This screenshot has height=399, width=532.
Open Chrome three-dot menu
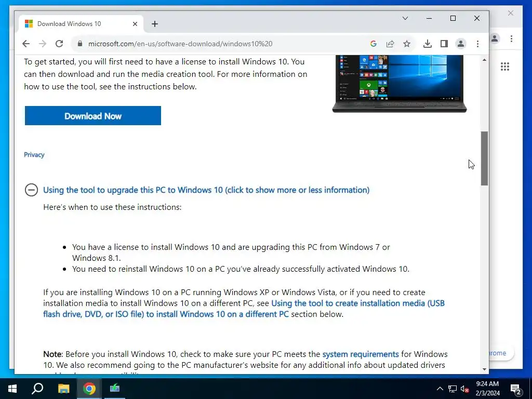coord(477,44)
